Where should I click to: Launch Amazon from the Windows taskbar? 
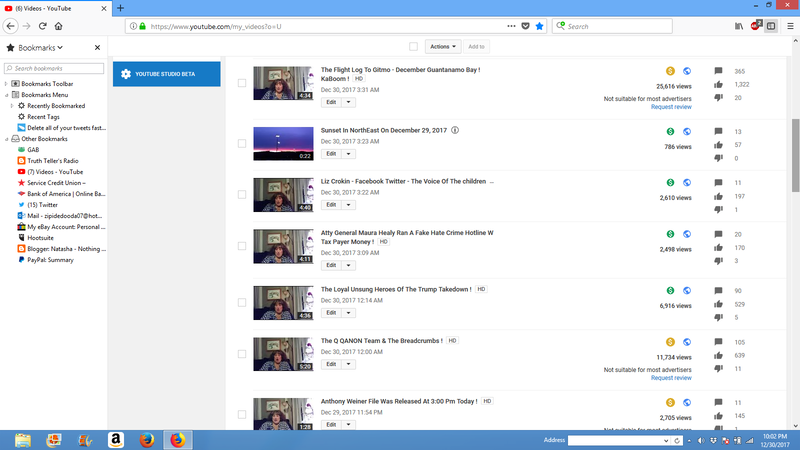coord(116,439)
